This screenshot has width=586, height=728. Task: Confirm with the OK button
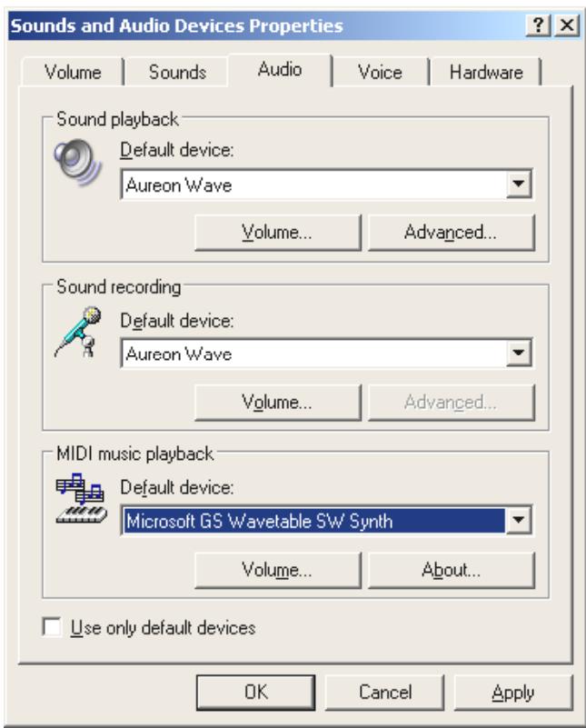(x=255, y=693)
